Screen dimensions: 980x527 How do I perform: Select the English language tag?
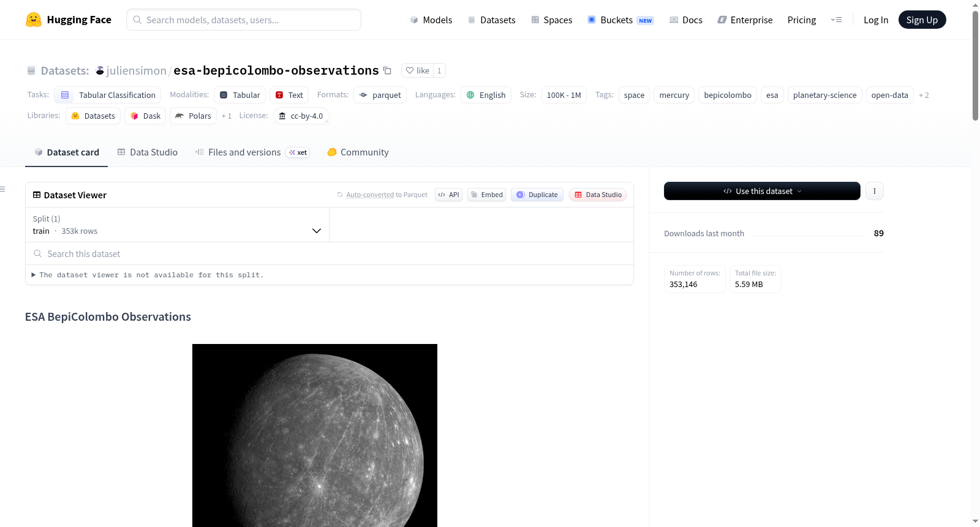[x=486, y=95]
